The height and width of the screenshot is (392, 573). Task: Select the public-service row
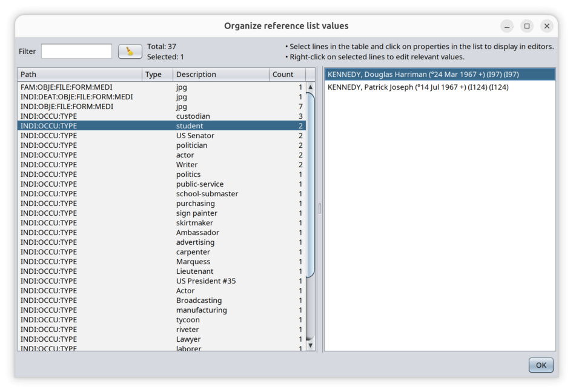pyautogui.click(x=162, y=184)
